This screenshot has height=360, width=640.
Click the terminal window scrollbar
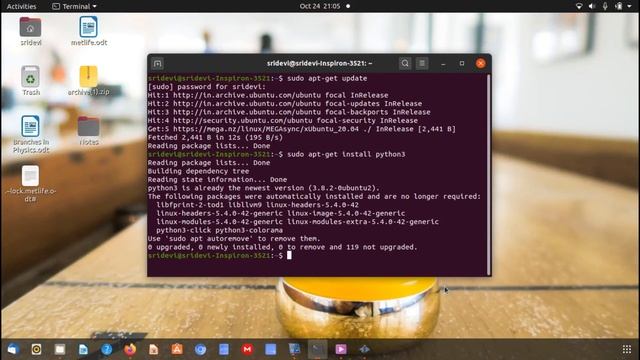489,174
